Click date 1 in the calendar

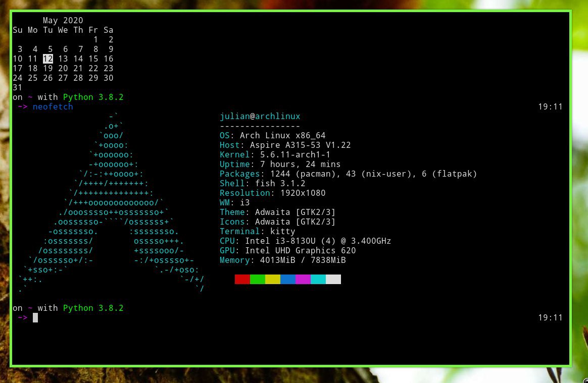click(x=95, y=40)
